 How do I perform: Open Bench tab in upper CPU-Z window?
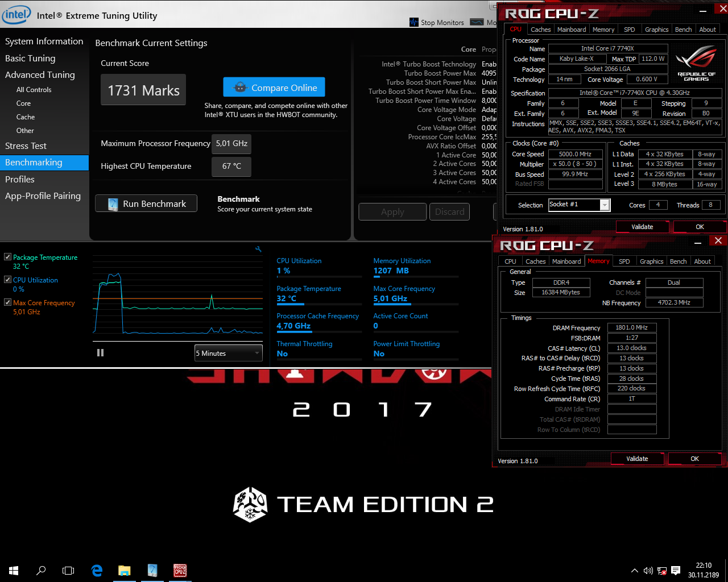click(683, 30)
